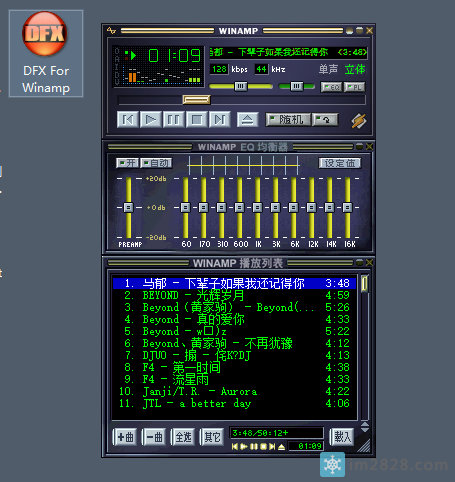
Task: Open the DFX For Winamp desktop shortcut
Action: point(46,53)
